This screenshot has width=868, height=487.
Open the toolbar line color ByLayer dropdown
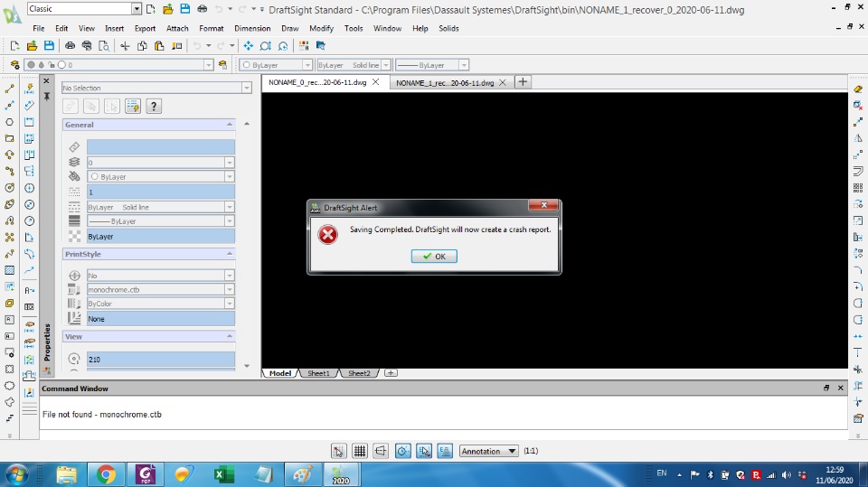[x=307, y=65]
